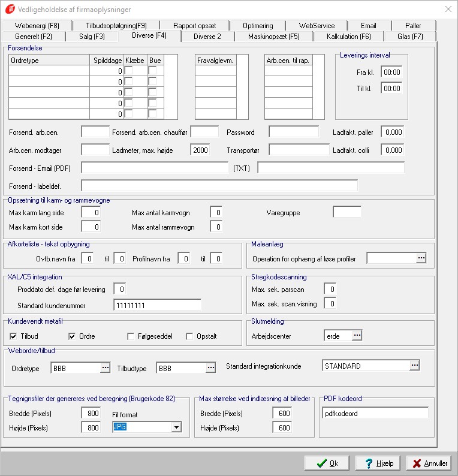Click the (TXT) email field
This screenshot has width=458, height=476.
click(331, 168)
